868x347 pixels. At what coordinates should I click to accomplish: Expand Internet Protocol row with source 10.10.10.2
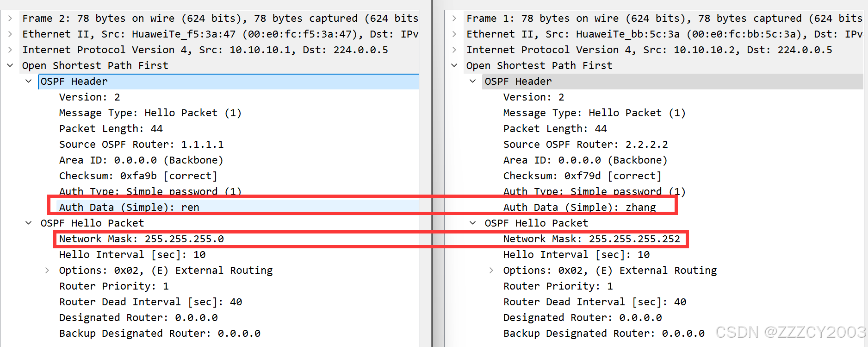(454, 50)
